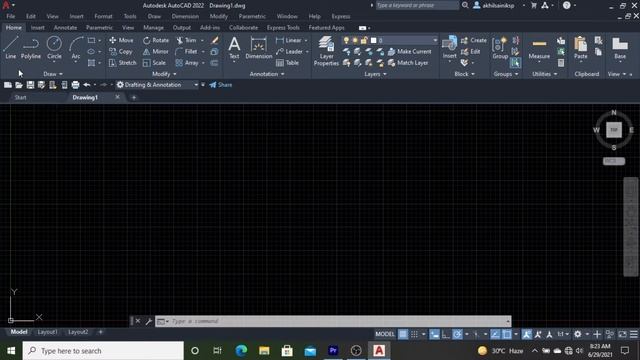
Task: Toggle snap mode in status bar
Action: 414,334
